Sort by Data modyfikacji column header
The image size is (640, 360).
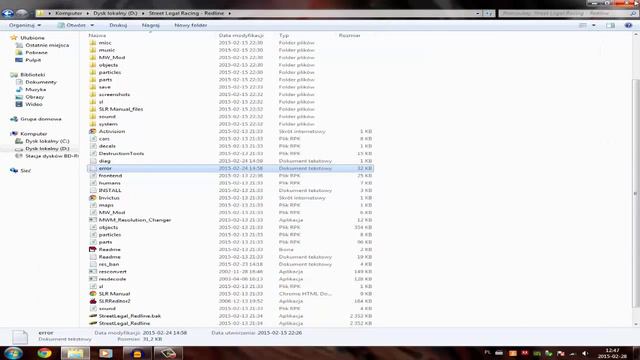click(241, 36)
